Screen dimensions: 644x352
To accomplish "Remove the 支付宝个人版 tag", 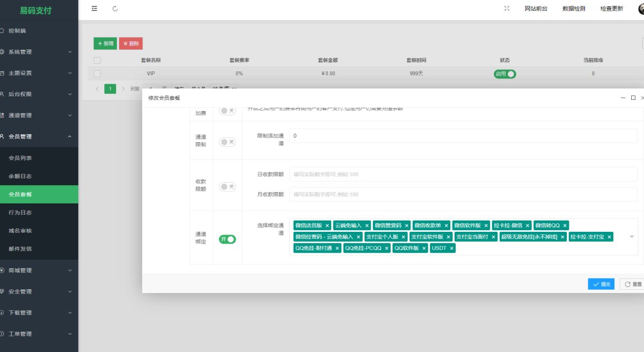I will pos(403,237).
